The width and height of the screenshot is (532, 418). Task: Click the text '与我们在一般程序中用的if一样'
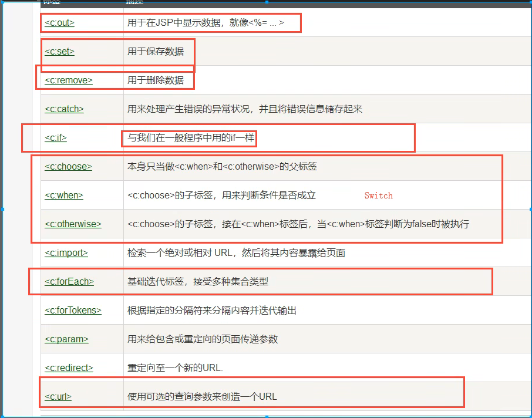[191, 138]
